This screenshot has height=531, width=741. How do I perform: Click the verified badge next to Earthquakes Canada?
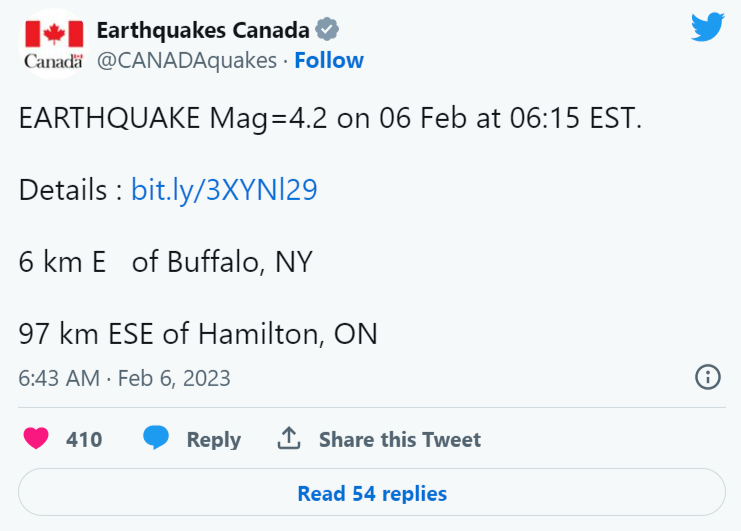327,29
